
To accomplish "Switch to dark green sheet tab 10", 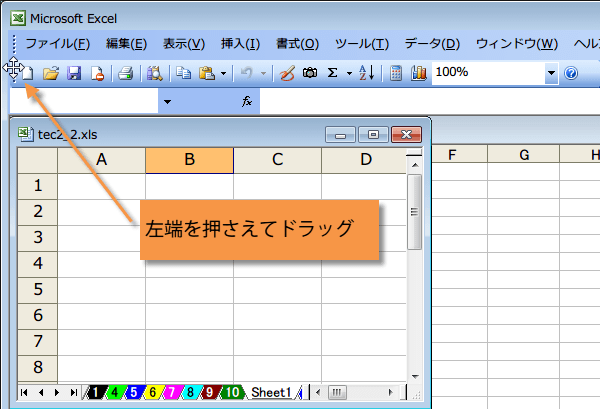I will point(232,392).
